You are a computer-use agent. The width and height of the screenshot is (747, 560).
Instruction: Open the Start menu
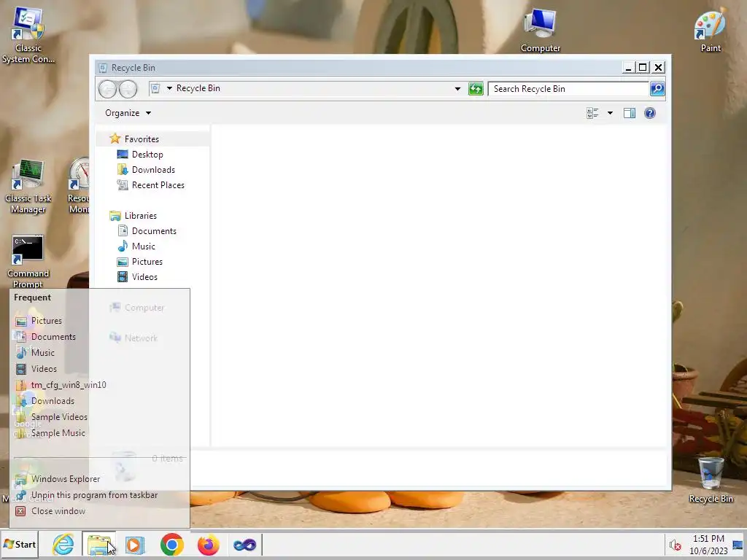(x=20, y=544)
